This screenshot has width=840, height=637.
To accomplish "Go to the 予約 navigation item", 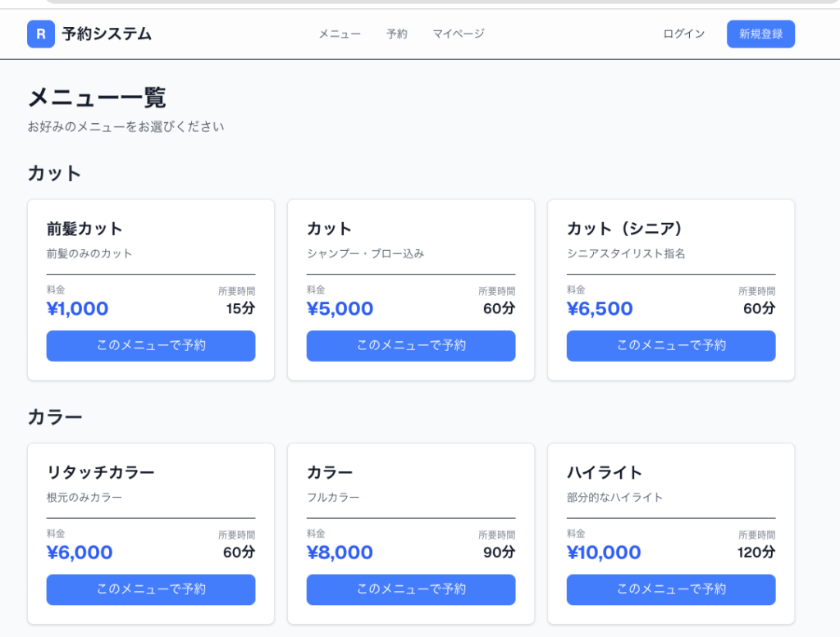I will point(397,34).
